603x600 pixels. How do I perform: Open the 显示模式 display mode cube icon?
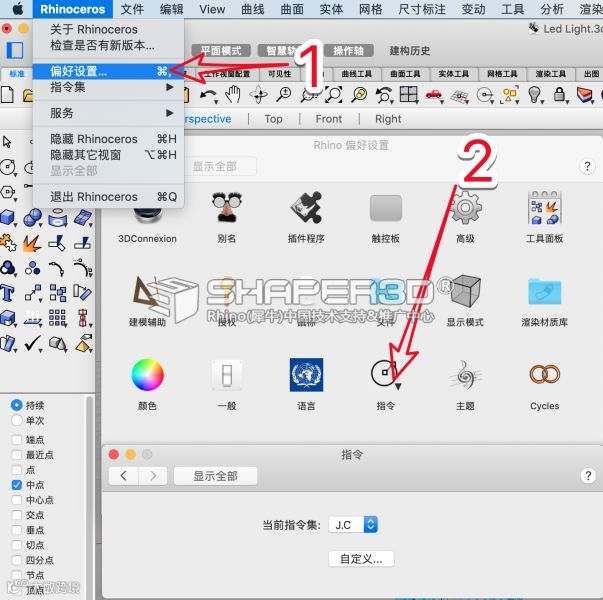465,291
